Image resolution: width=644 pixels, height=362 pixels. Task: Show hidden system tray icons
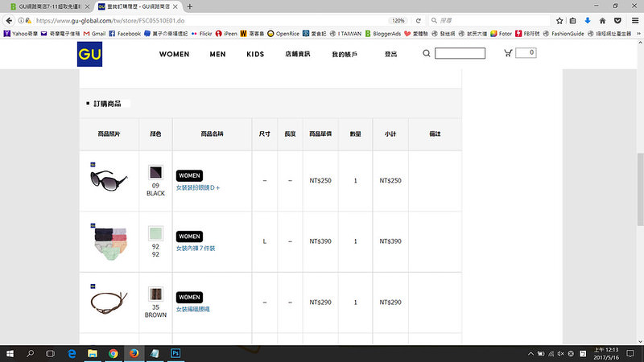(x=530, y=353)
